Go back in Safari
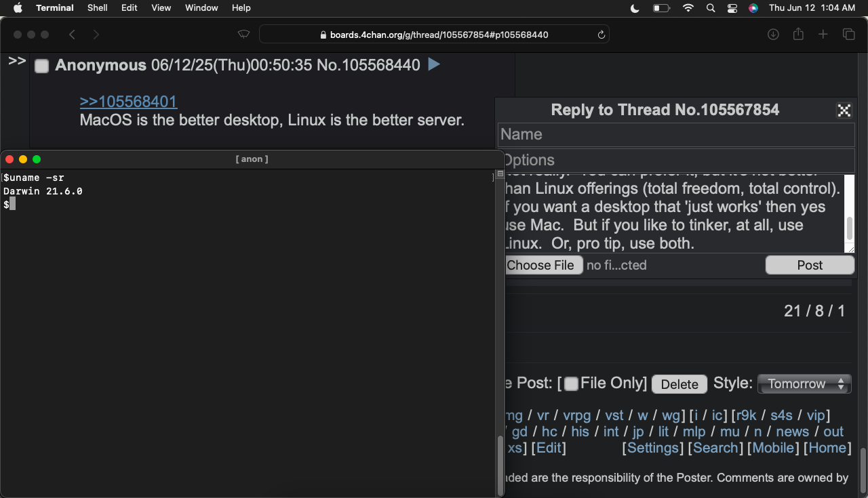868x498 pixels. click(72, 35)
